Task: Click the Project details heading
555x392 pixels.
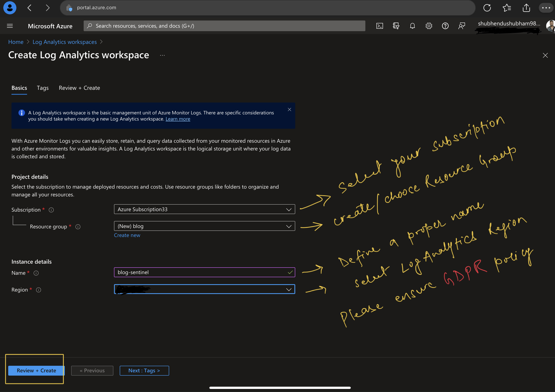Action: pos(30,177)
